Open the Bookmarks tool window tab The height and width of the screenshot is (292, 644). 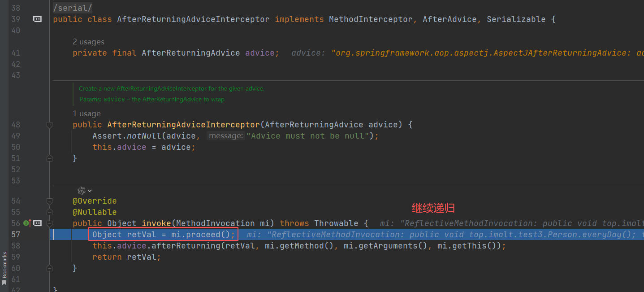pos(4,266)
